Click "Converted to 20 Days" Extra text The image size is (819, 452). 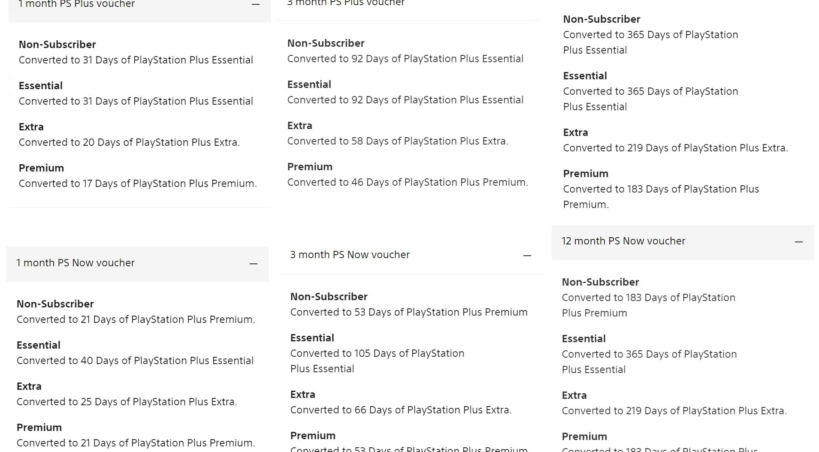129,142
